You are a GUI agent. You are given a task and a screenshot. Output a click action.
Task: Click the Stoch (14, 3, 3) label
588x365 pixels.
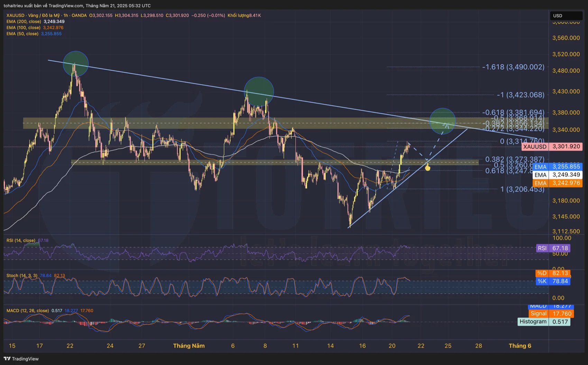click(22, 275)
